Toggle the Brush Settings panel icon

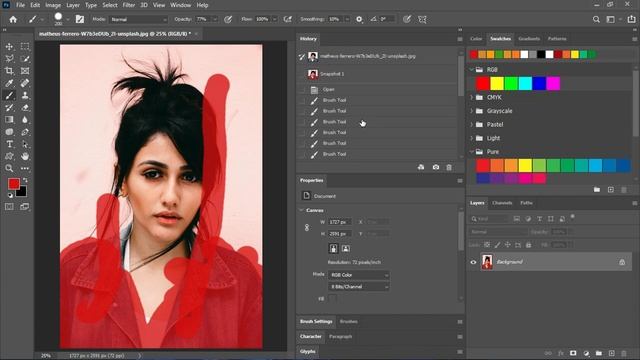click(x=80, y=19)
